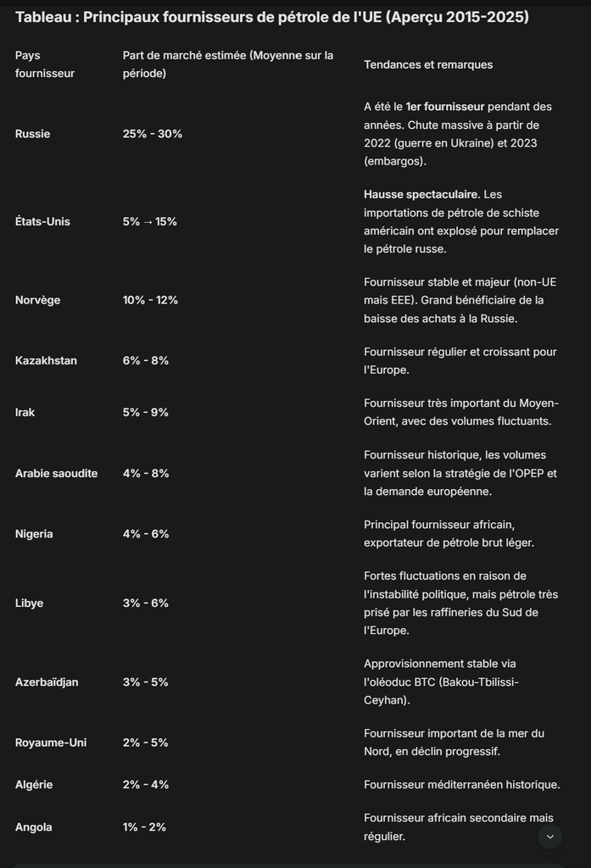The height and width of the screenshot is (868, 591).
Task: Select the 'Arabie saoudite' row label
Action: (56, 473)
